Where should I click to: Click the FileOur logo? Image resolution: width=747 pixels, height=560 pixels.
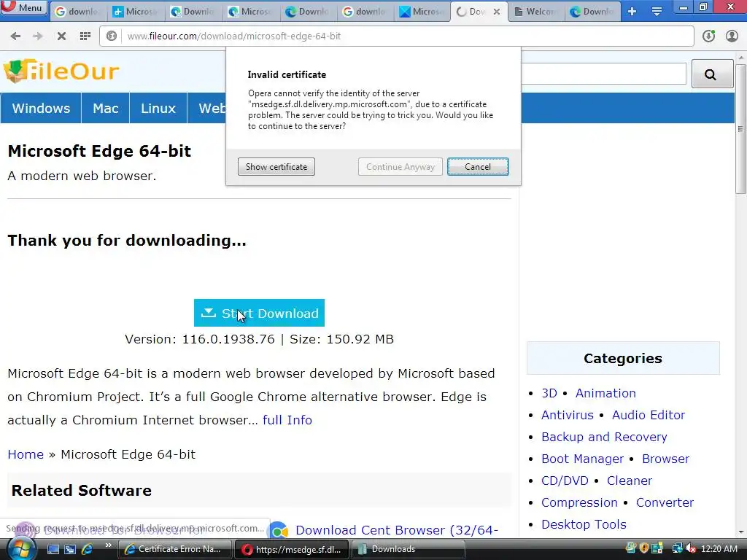(61, 71)
